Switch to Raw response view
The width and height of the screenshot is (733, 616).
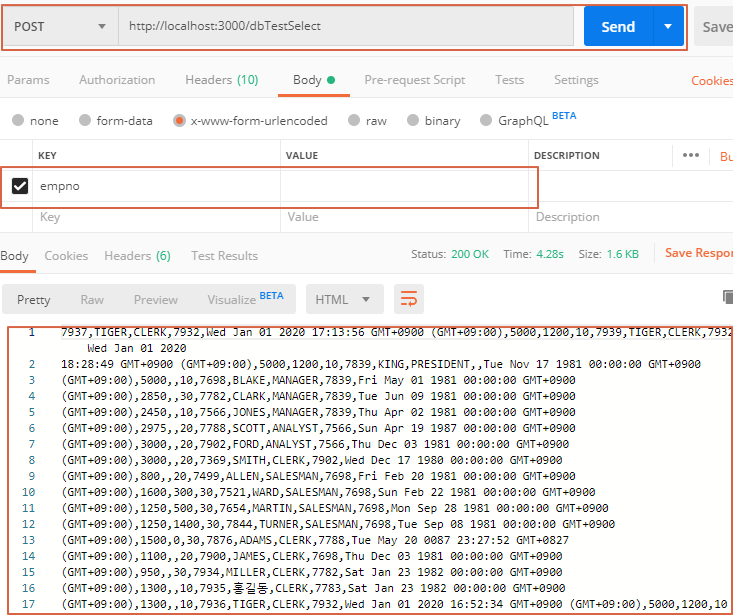pyautogui.click(x=92, y=300)
